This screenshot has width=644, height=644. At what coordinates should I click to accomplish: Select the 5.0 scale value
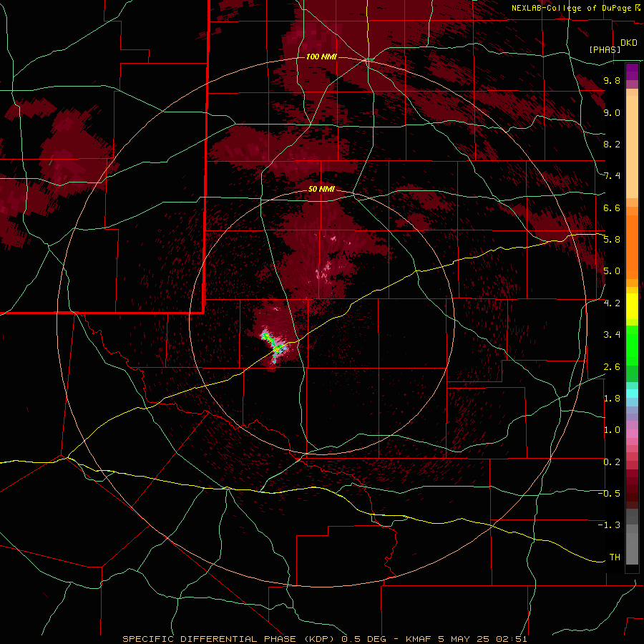pyautogui.click(x=612, y=271)
